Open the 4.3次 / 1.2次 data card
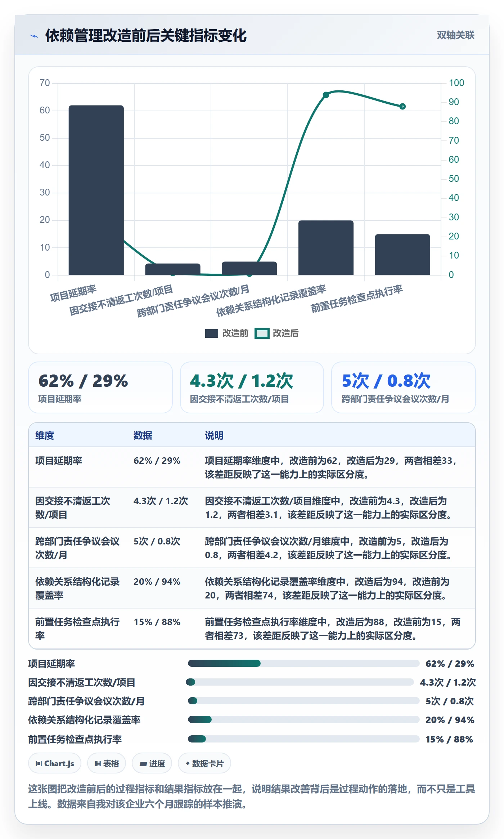 pos(252,387)
